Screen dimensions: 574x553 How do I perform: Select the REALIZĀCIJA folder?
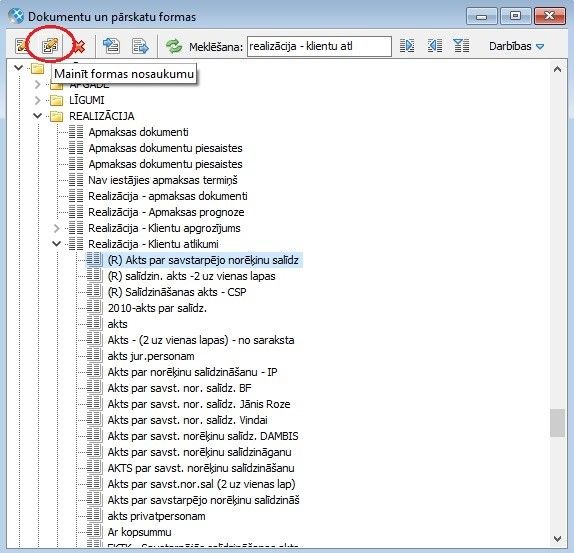coord(102,116)
